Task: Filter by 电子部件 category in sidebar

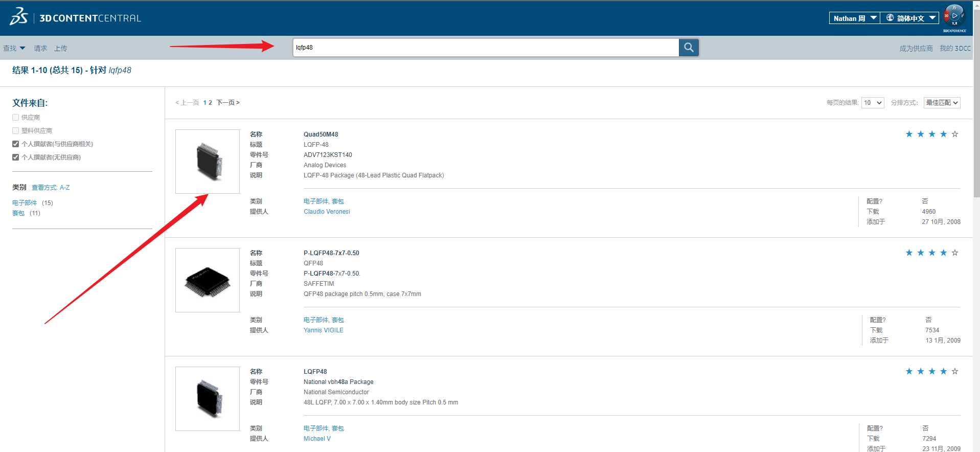Action: click(25, 203)
